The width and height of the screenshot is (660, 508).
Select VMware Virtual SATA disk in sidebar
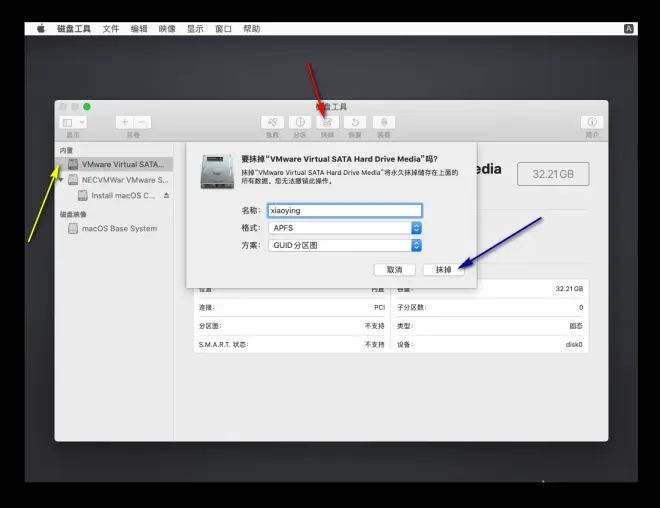coord(114,164)
